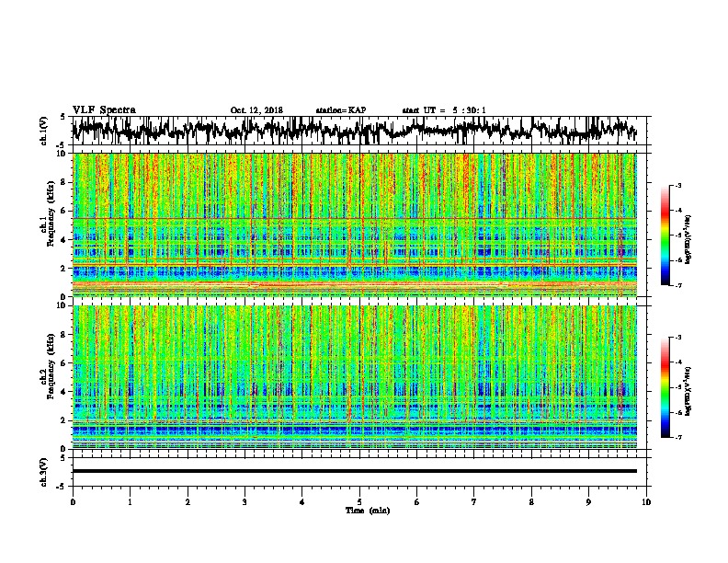Click the ch.2 spectrogram color scale bar
This screenshot has width=728, height=563.
coord(665,387)
